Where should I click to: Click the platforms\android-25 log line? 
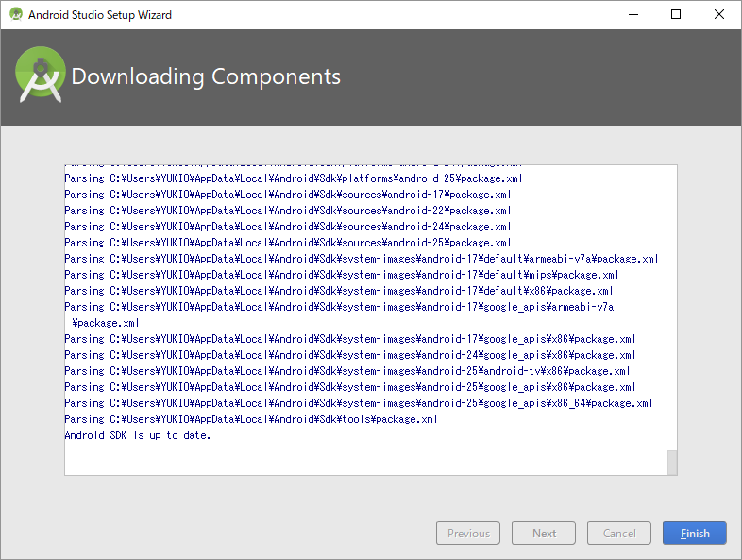[x=293, y=178]
